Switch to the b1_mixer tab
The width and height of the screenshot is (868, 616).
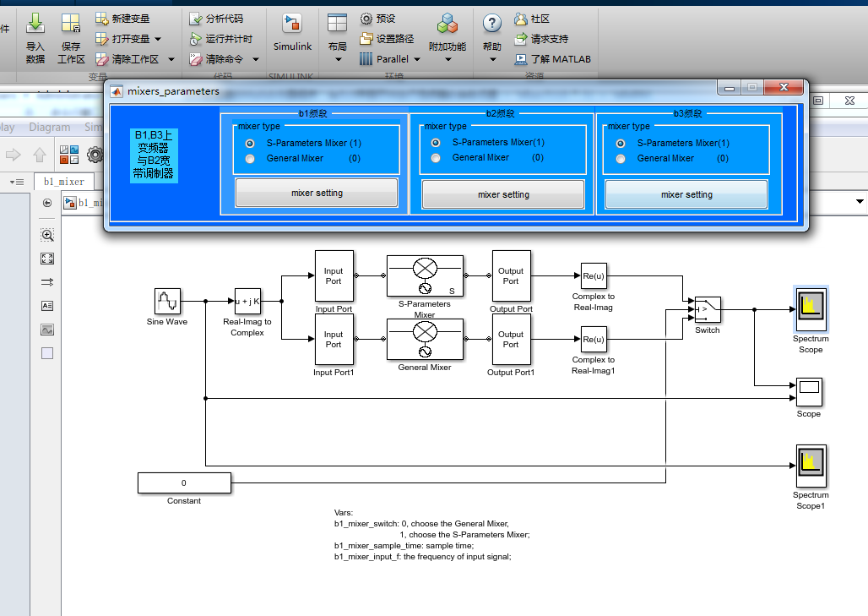tap(64, 182)
